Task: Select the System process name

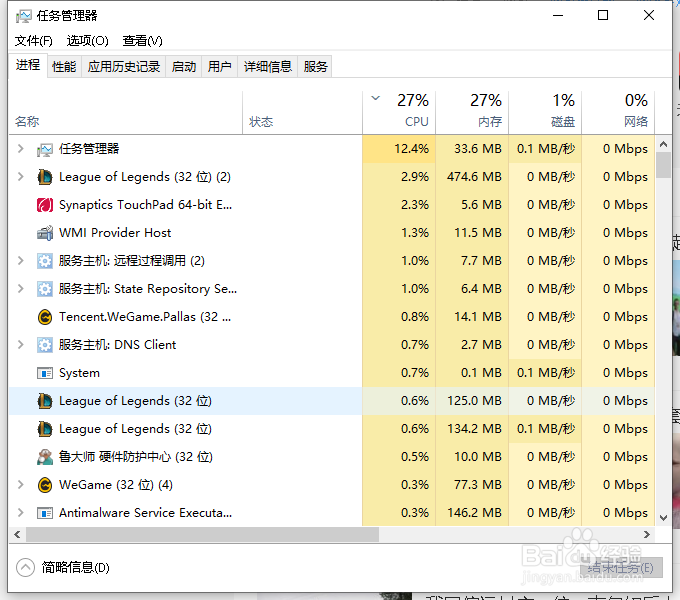Action: pos(79,373)
